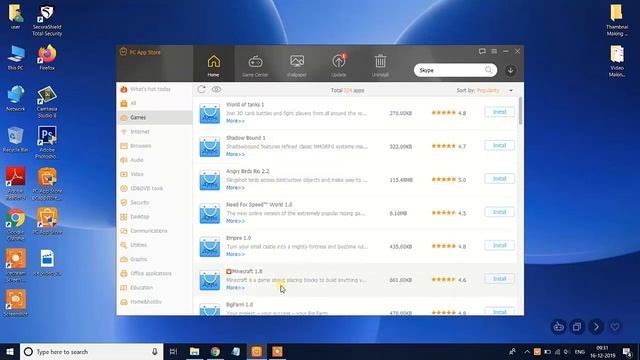This screenshot has width=640, height=360.
Task: Click the magnifier search icon
Action: point(489,70)
